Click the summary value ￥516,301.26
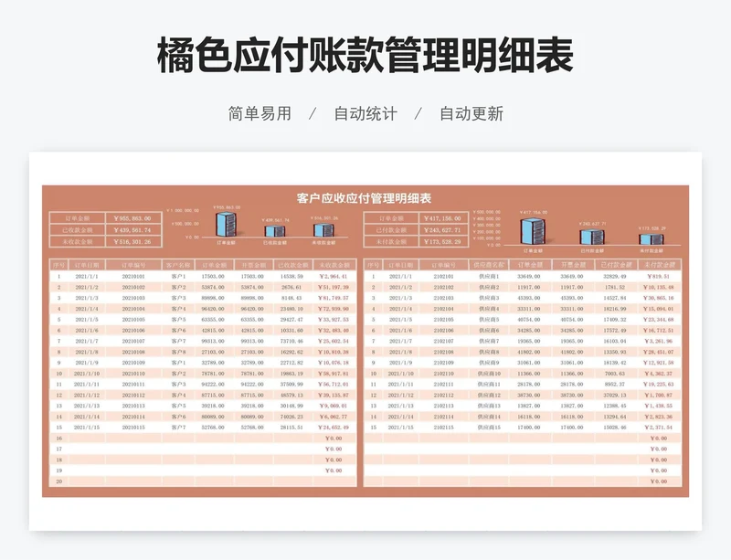The width and height of the screenshot is (731, 560). 133,241
